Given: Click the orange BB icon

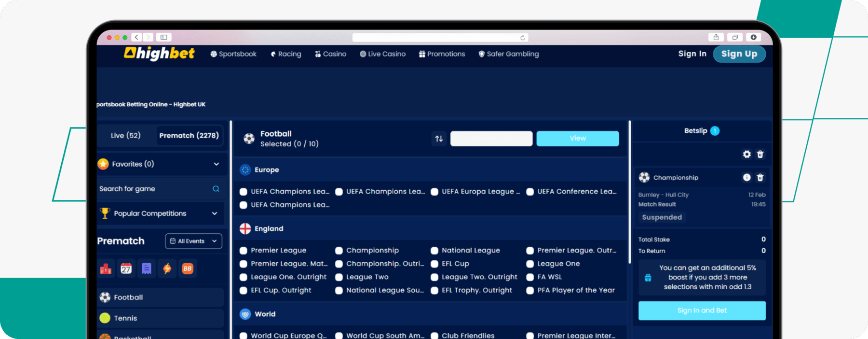Looking at the screenshot, I should click(188, 268).
